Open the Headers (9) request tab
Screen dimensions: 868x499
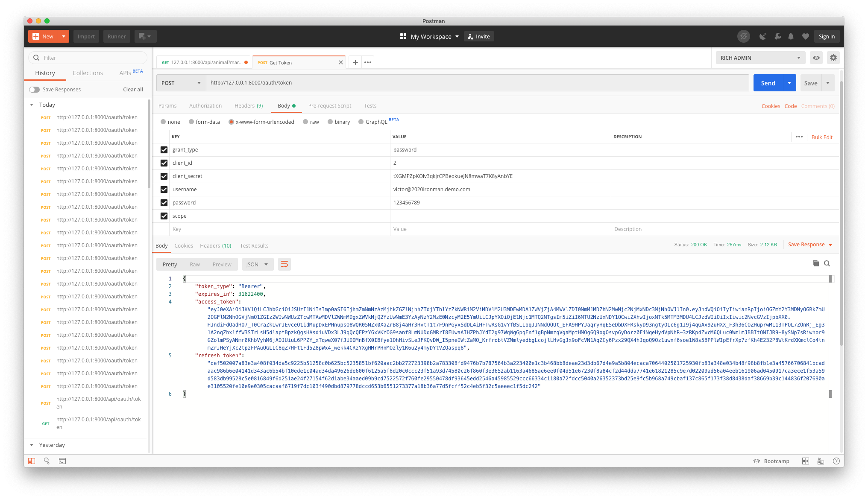click(249, 106)
